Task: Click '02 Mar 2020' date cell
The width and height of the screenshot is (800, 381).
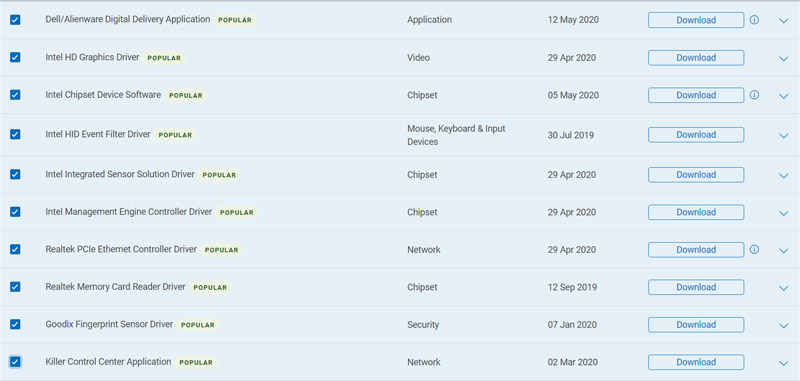Action: click(x=572, y=362)
